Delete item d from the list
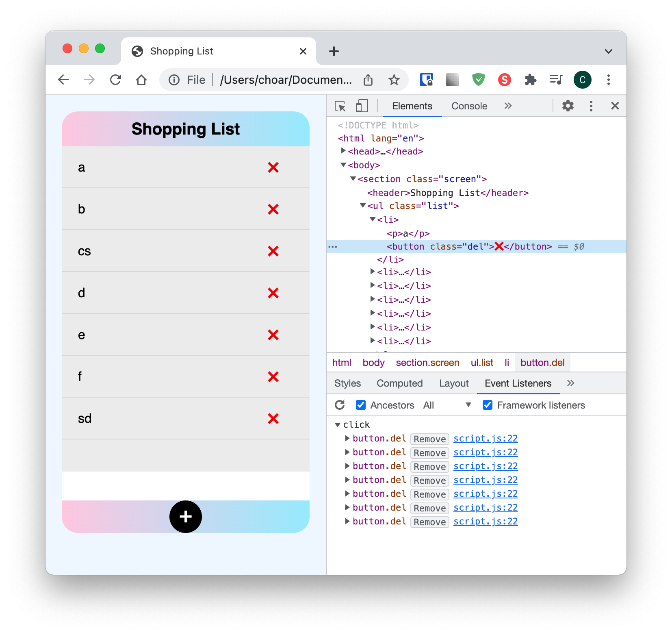 coord(273,293)
